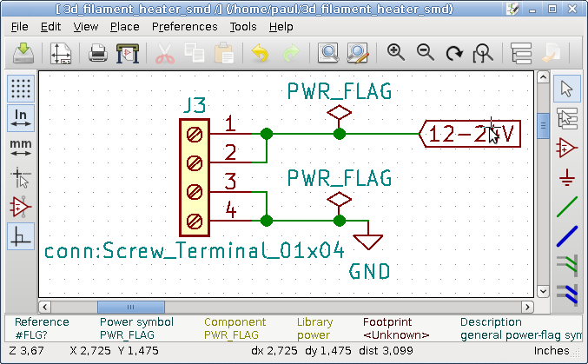Select the Place power port tool
Viewport: 588px width, 364px height.
pos(566,177)
